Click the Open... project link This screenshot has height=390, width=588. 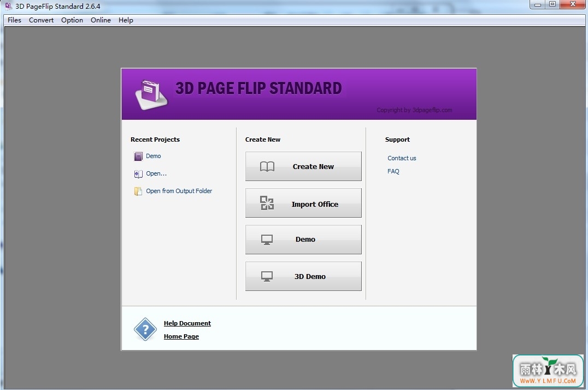click(x=156, y=173)
